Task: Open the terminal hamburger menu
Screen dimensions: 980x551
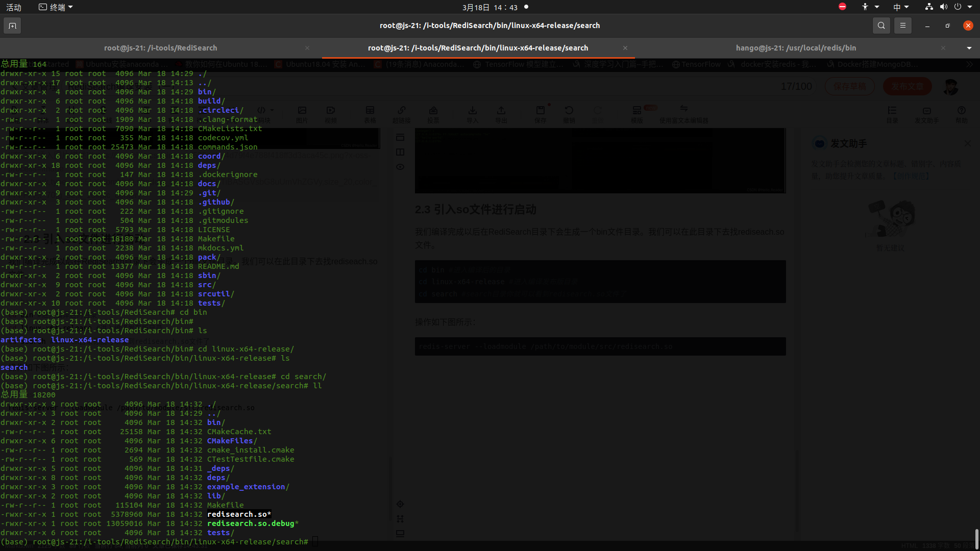Action: point(902,26)
